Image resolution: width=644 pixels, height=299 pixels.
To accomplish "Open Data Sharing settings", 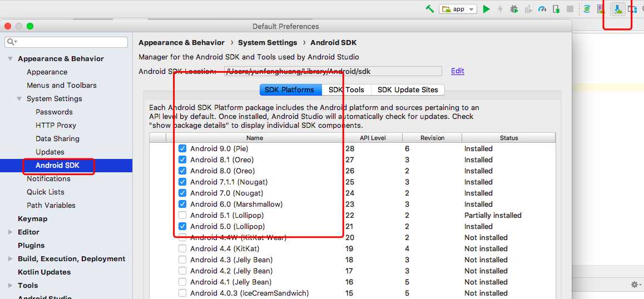I will coord(57,139).
